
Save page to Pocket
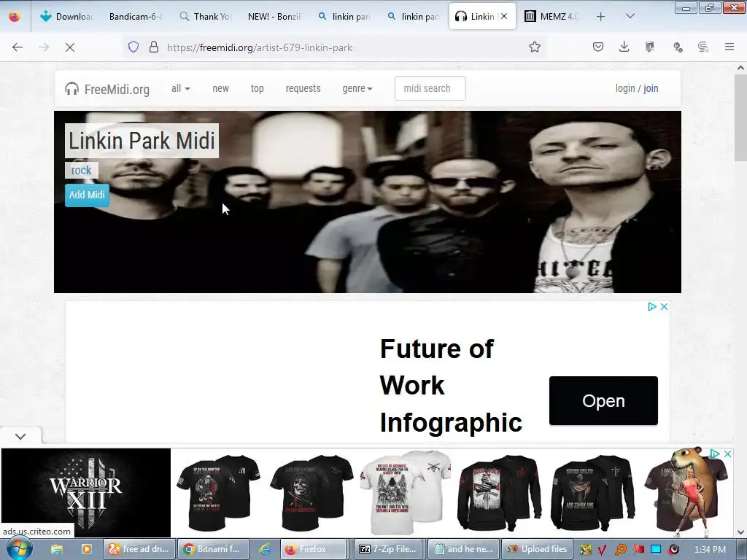(x=598, y=47)
